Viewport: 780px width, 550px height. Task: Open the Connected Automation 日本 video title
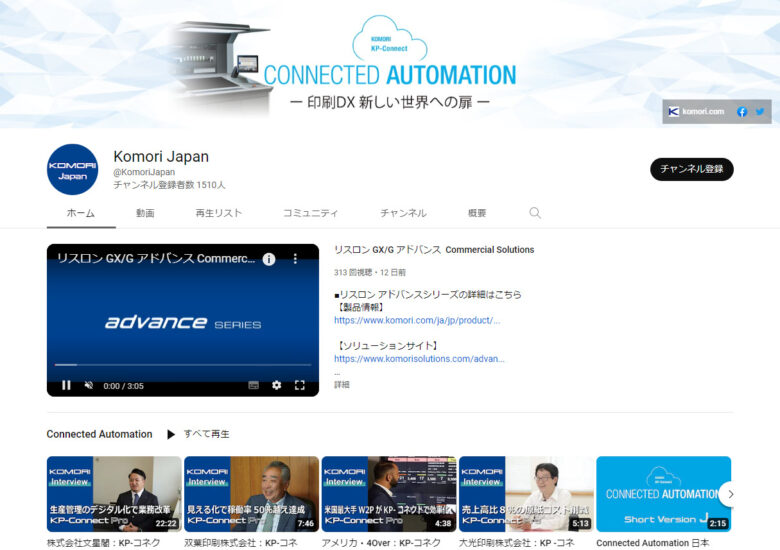(653, 543)
